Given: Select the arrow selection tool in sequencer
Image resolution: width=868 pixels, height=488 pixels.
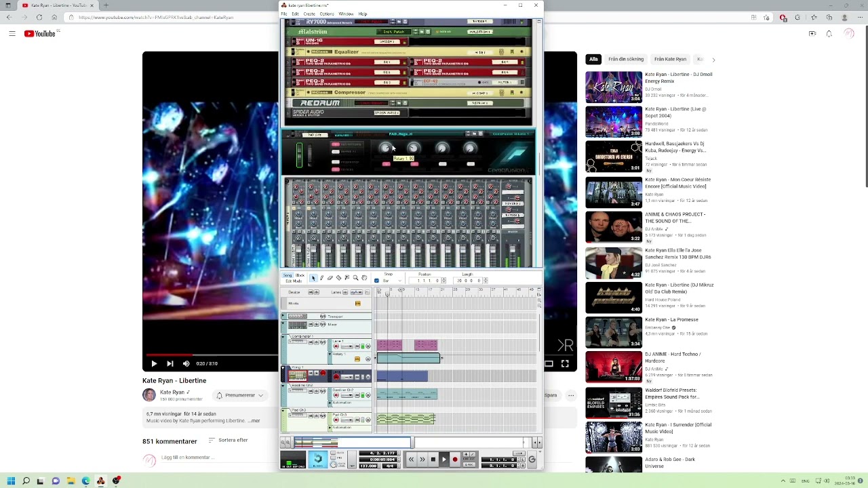Looking at the screenshot, I should click(x=313, y=278).
